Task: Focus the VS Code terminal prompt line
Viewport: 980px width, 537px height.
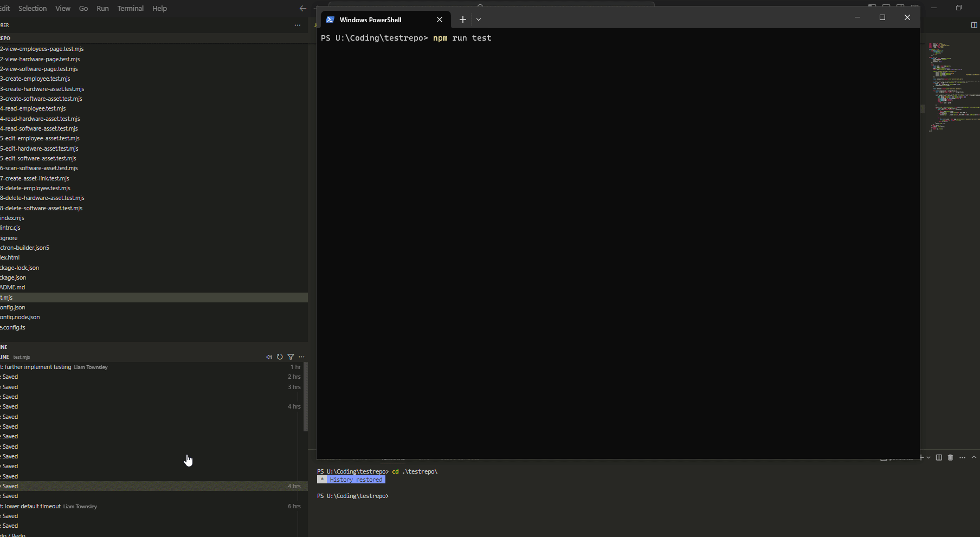Action: (353, 496)
